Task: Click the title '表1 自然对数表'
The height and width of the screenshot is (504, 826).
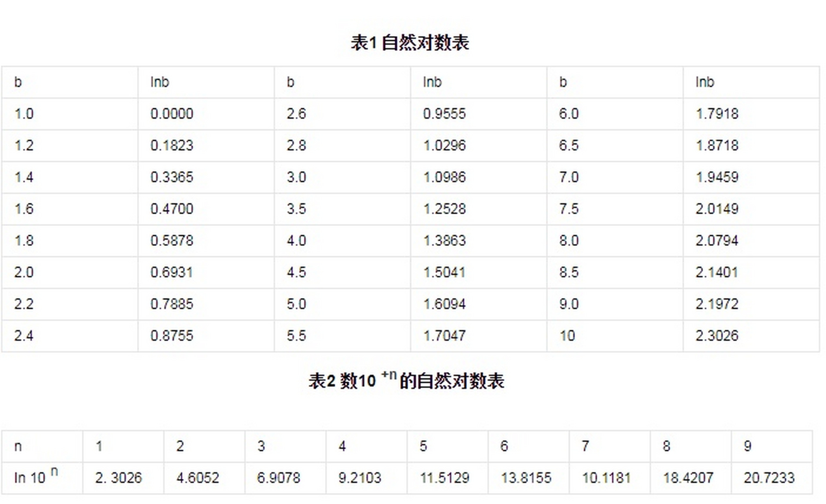Action: coord(410,43)
